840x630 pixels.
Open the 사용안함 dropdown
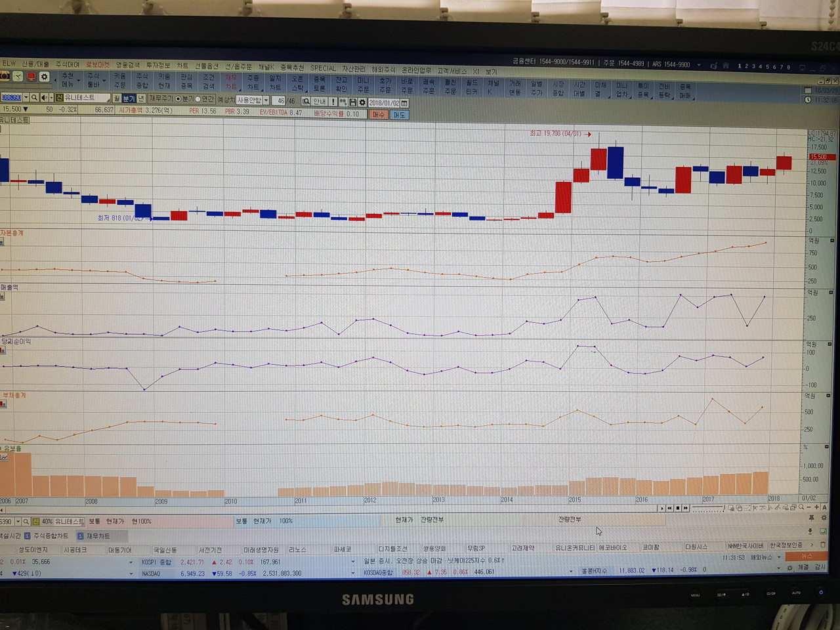point(266,100)
